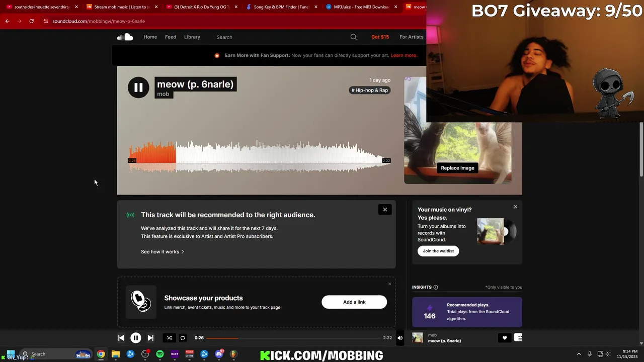The width and height of the screenshot is (644, 362).
Task: Pause the track using the large waveform pause button
Action: (x=138, y=87)
